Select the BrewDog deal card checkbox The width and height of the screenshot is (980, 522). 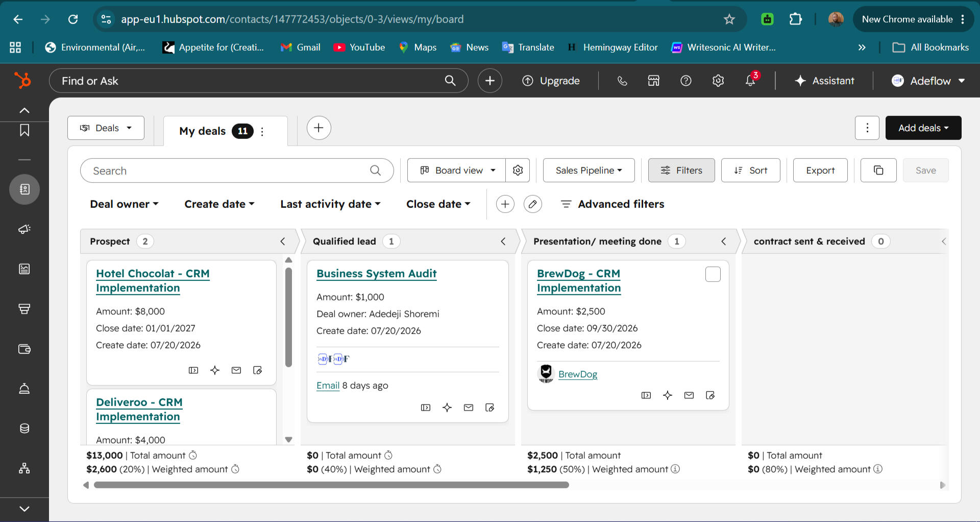coord(713,274)
